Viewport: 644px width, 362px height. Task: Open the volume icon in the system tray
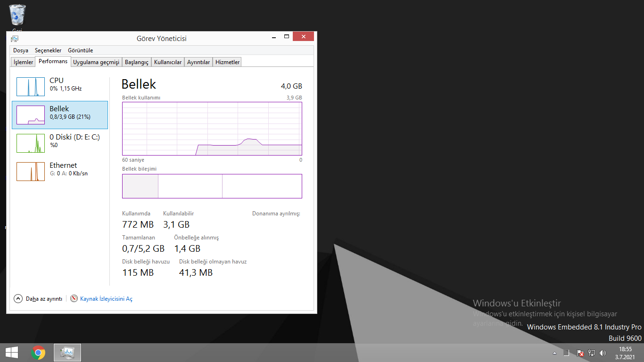pyautogui.click(x=603, y=352)
